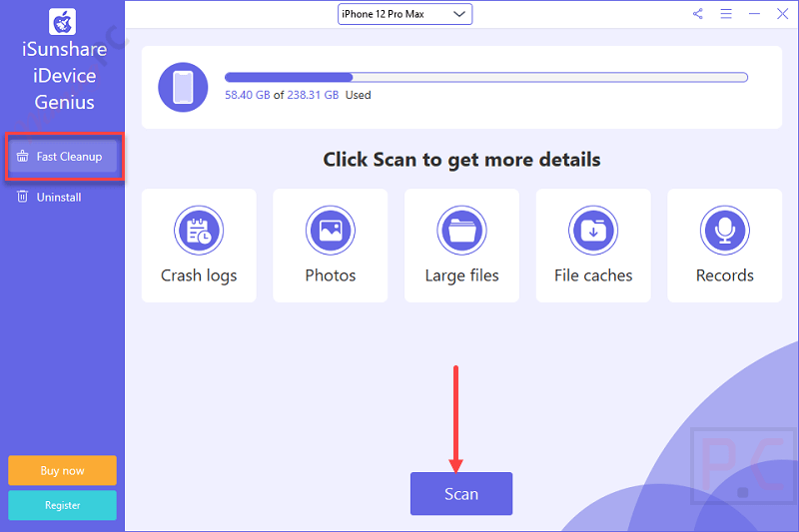This screenshot has width=799, height=532.
Task: Switch to the Uninstall label in sidebar
Action: [59, 198]
